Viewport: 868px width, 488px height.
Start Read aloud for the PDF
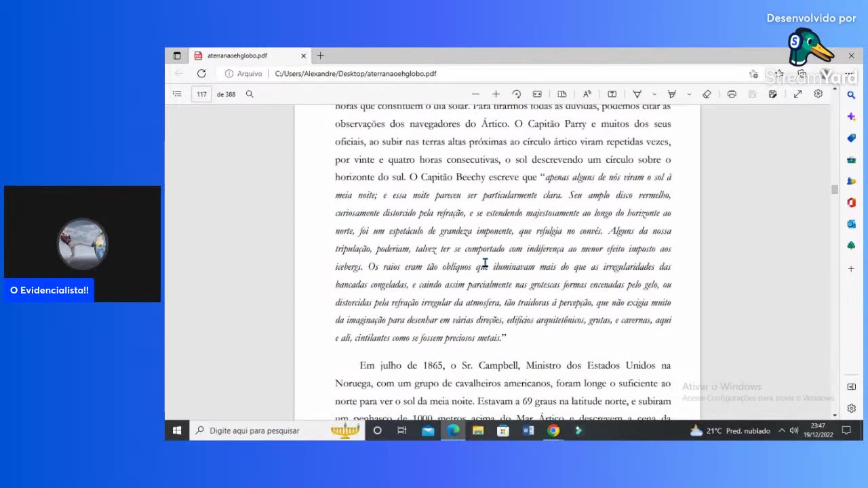point(587,94)
